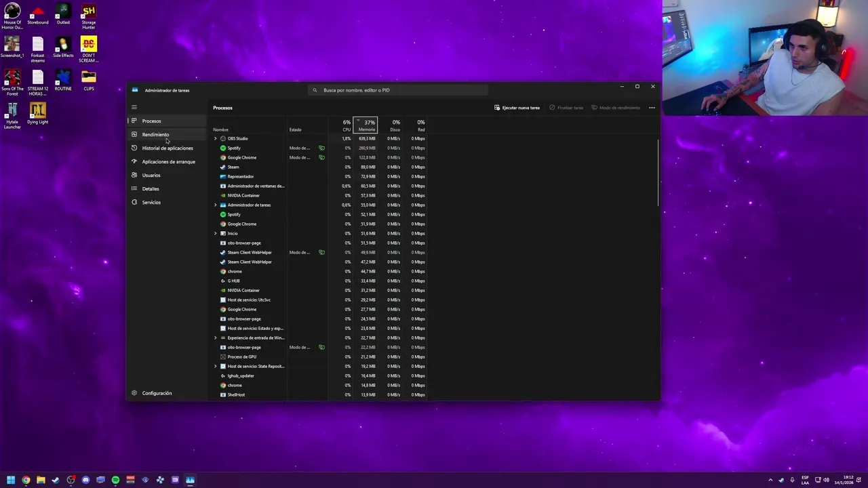Viewport: 868px width, 488px height.
Task: Expand the Administrador de tareas process group
Action: point(216,205)
